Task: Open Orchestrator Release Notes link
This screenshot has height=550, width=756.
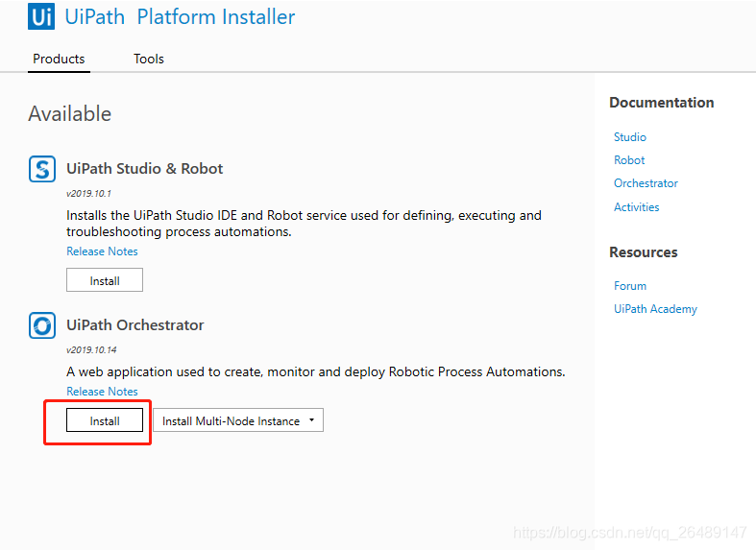Action: (102, 392)
